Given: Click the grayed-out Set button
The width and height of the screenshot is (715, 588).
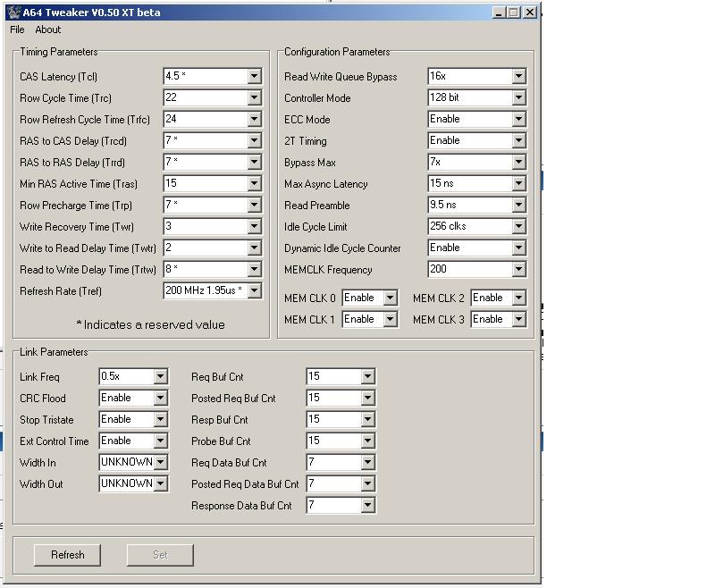Looking at the screenshot, I should pos(160,555).
